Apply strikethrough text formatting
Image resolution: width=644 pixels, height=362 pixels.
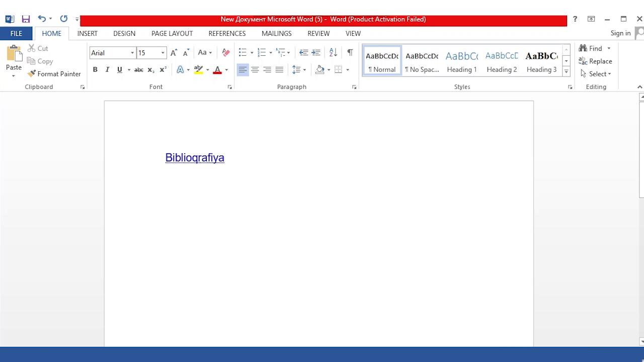pyautogui.click(x=138, y=70)
